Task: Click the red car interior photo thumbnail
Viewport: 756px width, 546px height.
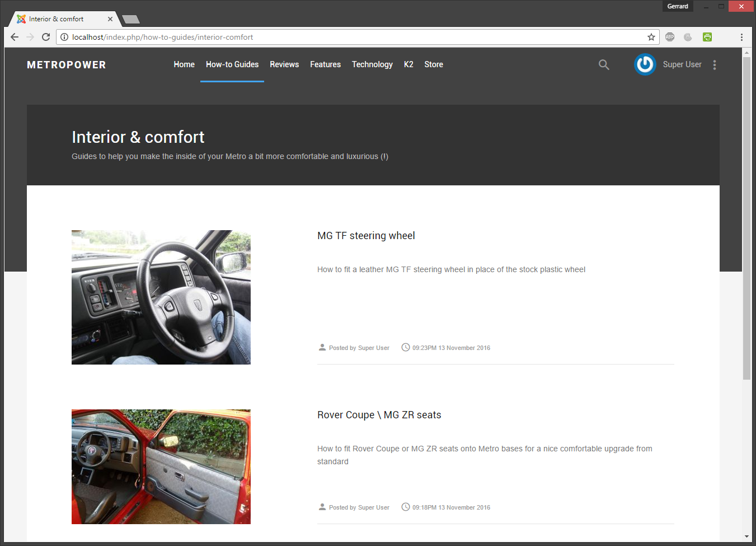Action: click(161, 466)
